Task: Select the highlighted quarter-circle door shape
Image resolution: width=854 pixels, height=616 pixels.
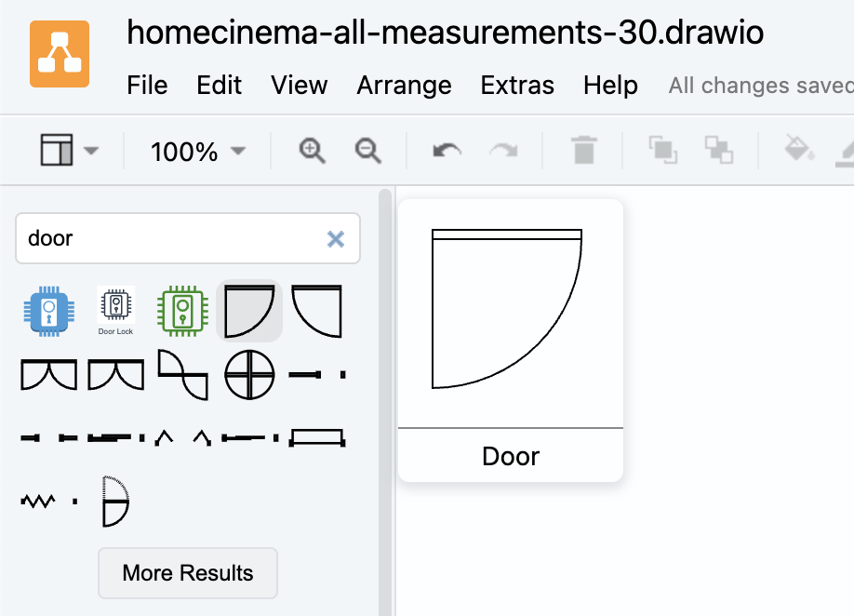Action: coord(249,311)
